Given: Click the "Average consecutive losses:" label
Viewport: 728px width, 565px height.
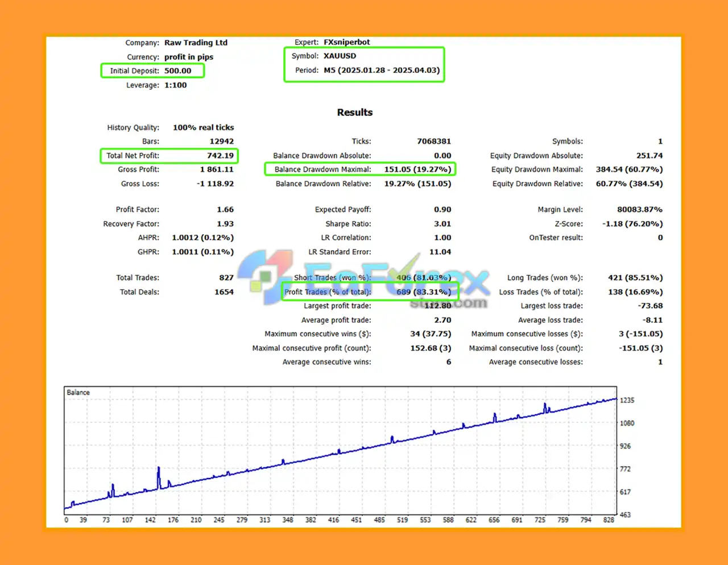Looking at the screenshot, I should tap(536, 362).
